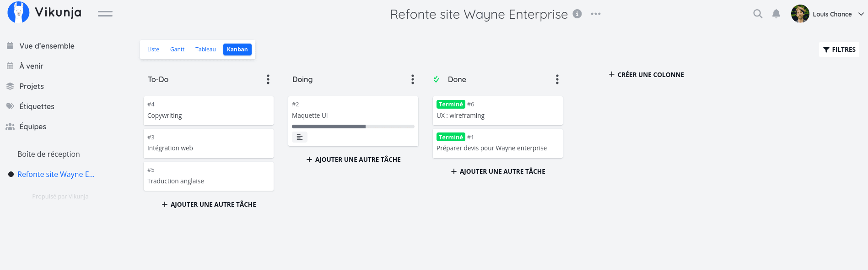Select Boîte de réception project
This screenshot has width=868, height=270.
(x=49, y=154)
